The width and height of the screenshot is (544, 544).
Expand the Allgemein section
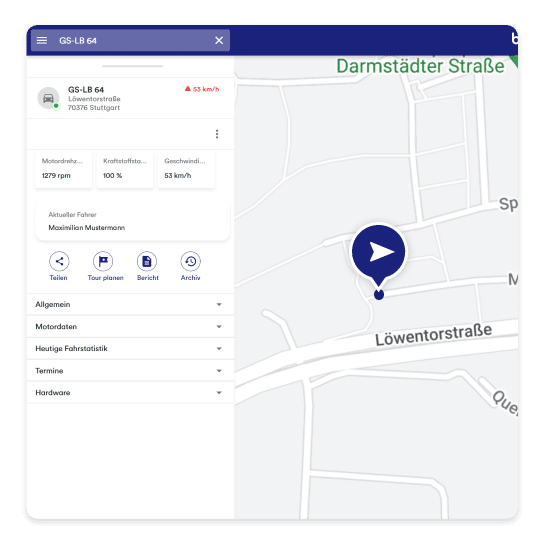[x=130, y=304]
